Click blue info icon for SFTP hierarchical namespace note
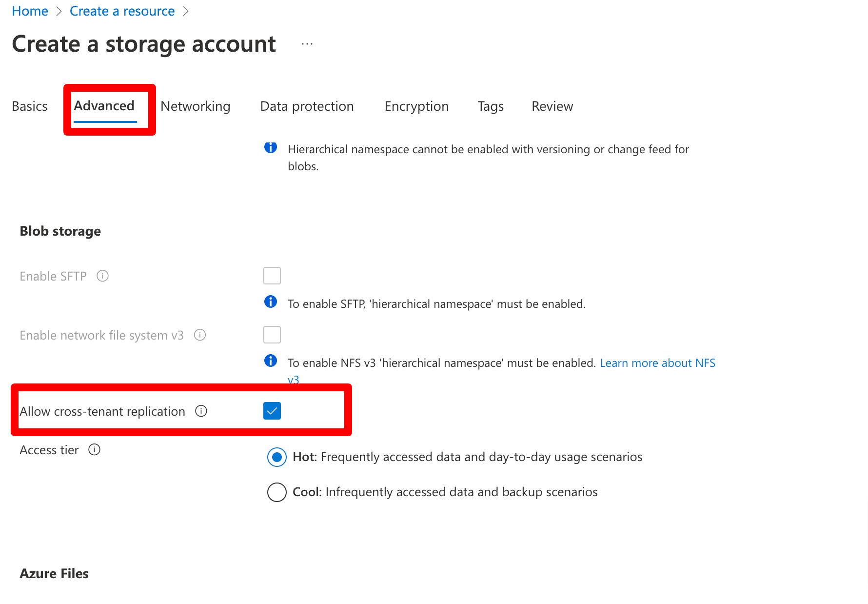This screenshot has height=604, width=868. coord(271,302)
